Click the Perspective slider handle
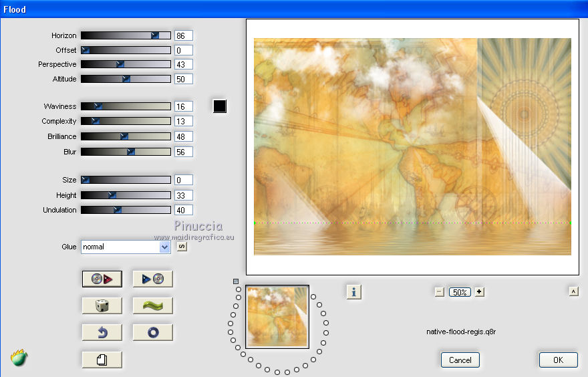 click(120, 64)
